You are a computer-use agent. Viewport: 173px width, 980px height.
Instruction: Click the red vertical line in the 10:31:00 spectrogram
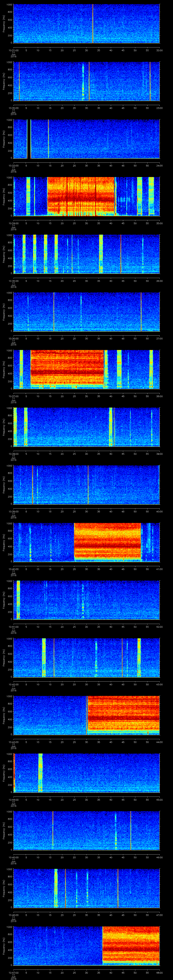pyautogui.click(x=93, y=24)
